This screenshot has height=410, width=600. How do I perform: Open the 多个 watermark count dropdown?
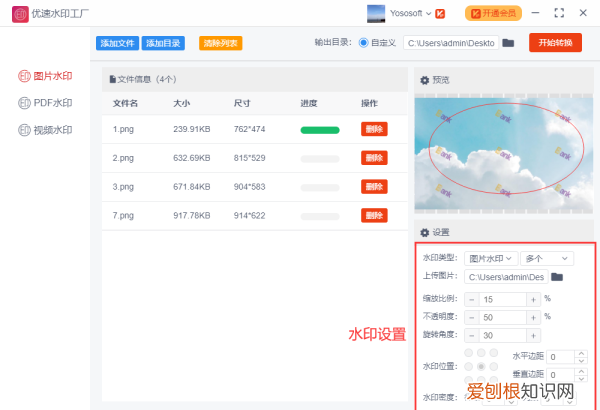pos(547,259)
